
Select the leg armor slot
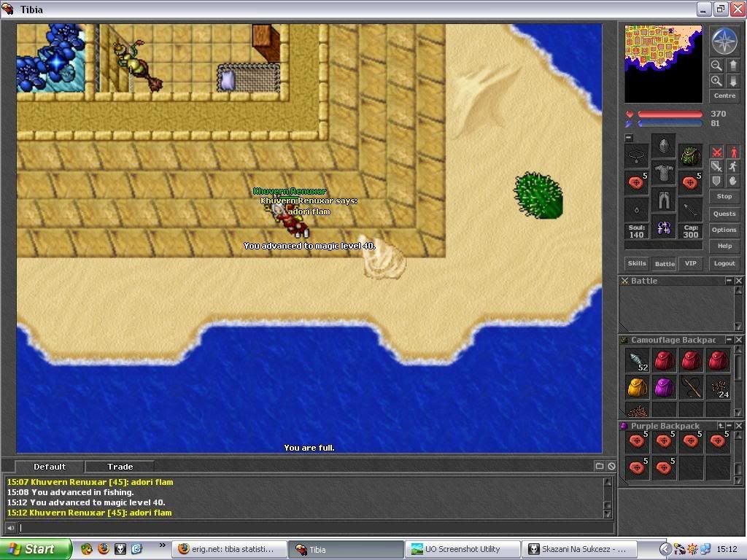click(663, 200)
